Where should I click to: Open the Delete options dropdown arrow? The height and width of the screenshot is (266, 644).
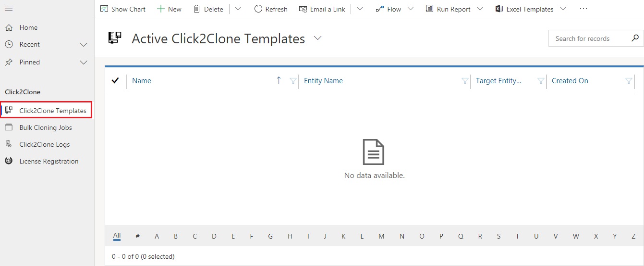(238, 9)
